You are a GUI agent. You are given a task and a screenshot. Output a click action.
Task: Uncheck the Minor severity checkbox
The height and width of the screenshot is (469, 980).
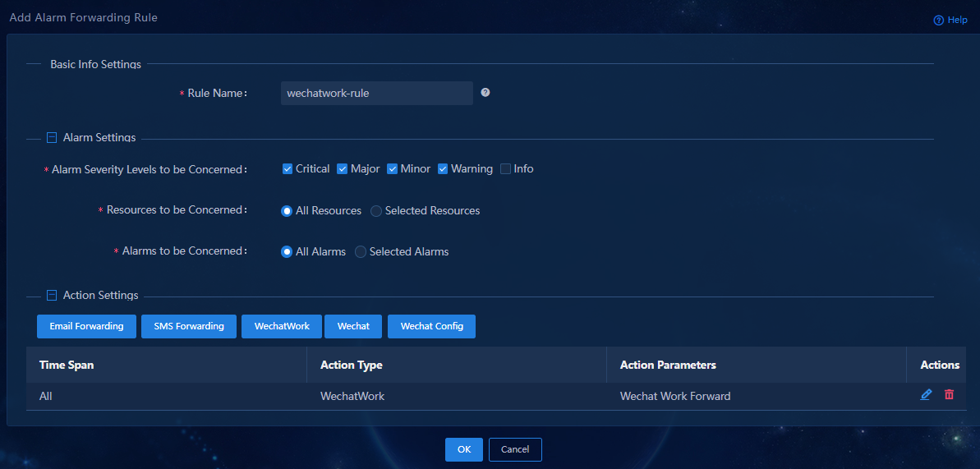[x=392, y=169]
